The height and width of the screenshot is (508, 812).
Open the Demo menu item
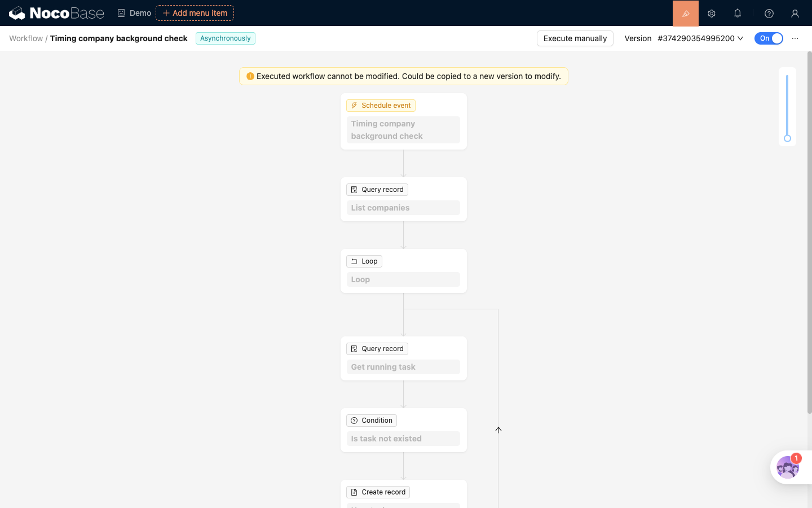(134, 13)
